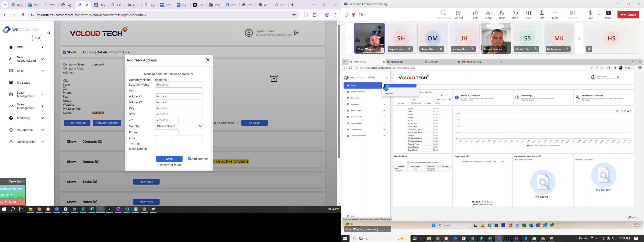Open the React emoji menu
Screen dimensions: 644x242
(x=515, y=15)
